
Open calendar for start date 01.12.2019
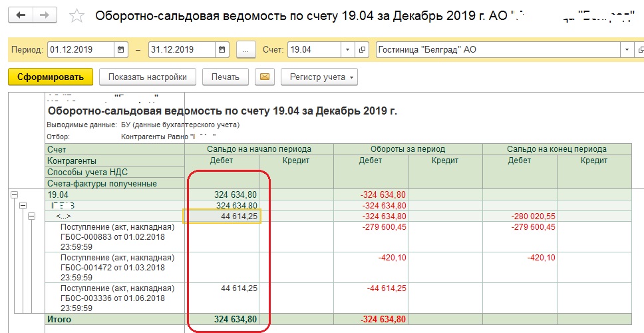(121, 50)
